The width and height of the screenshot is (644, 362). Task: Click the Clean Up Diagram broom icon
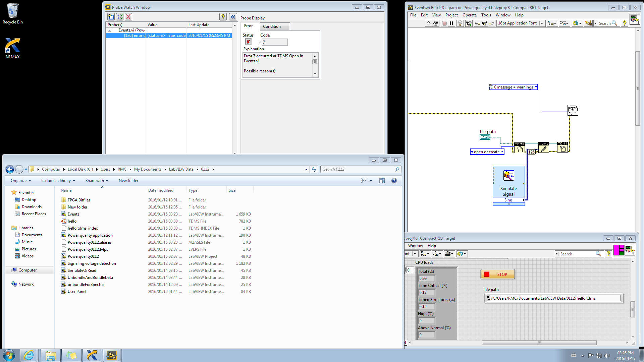(588, 23)
